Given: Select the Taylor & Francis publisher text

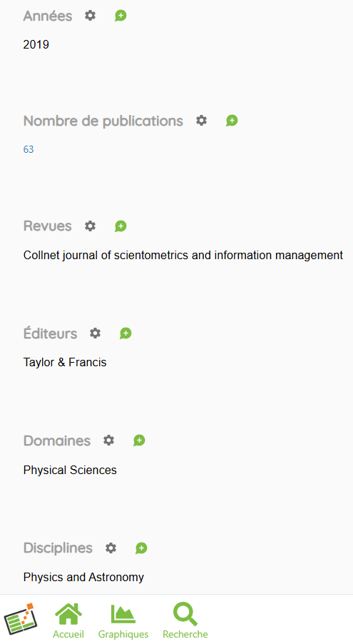Looking at the screenshot, I should [x=65, y=362].
